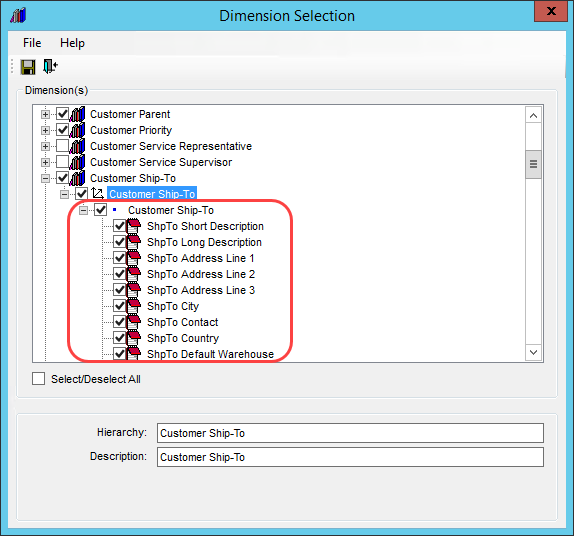Uncheck the highlighted Customer Ship-To hierarchy checkbox
The width and height of the screenshot is (574, 536).
tap(81, 194)
